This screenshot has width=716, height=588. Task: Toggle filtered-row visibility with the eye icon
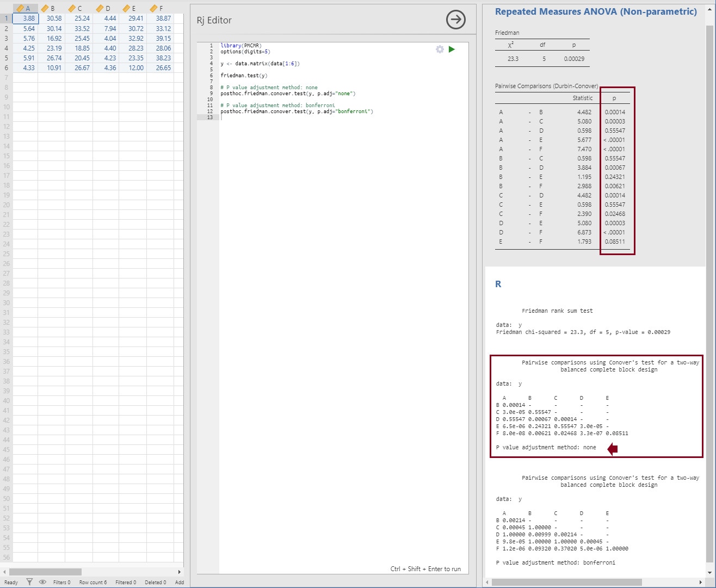coord(42,582)
